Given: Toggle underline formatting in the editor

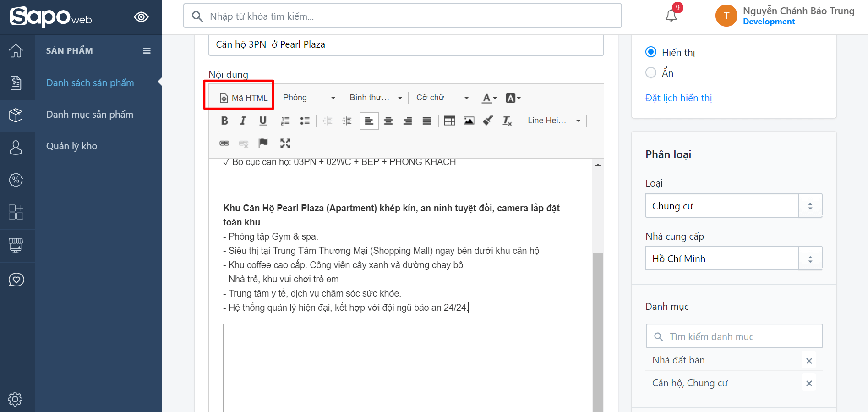Looking at the screenshot, I should 263,121.
